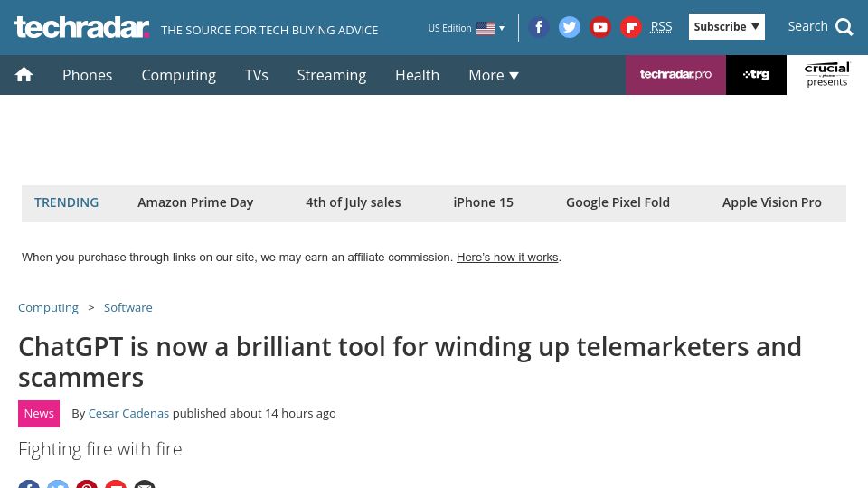This screenshot has height=488, width=868.
Task: Open the RSS feed link
Action: tap(661, 26)
